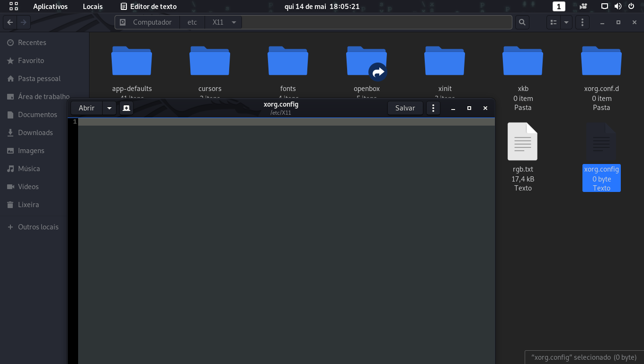Click inside the empty text editing area

click(x=284, y=237)
